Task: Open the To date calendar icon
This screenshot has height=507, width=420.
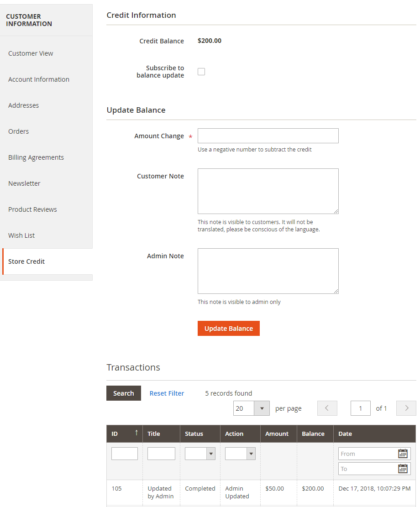Action: [x=403, y=469]
